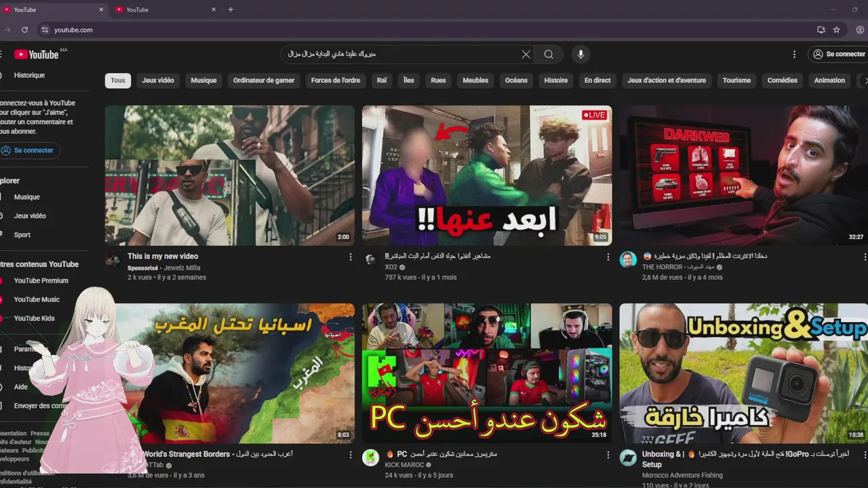Open THE HORROR channel avatar

pos(628,260)
